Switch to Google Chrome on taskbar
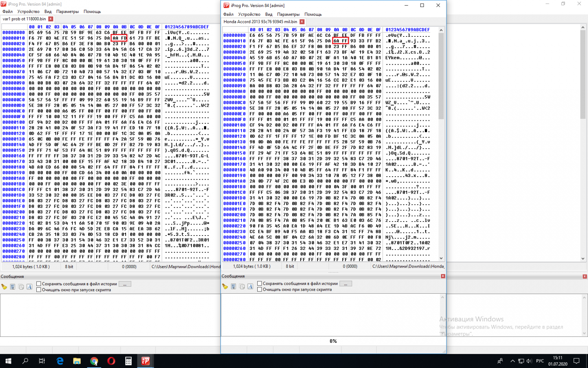The image size is (588, 368). (x=94, y=361)
